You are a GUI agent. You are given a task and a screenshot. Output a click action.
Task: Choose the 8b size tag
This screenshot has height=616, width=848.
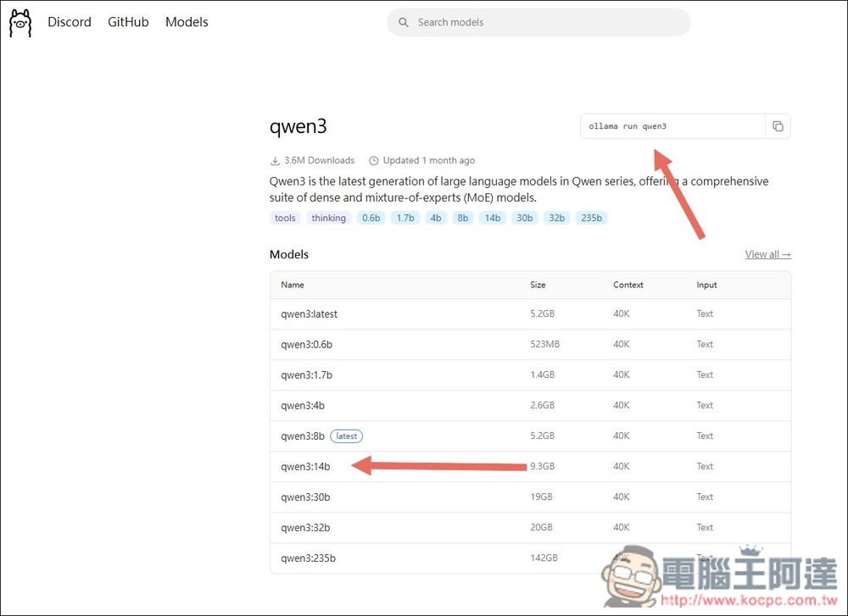coord(463,218)
